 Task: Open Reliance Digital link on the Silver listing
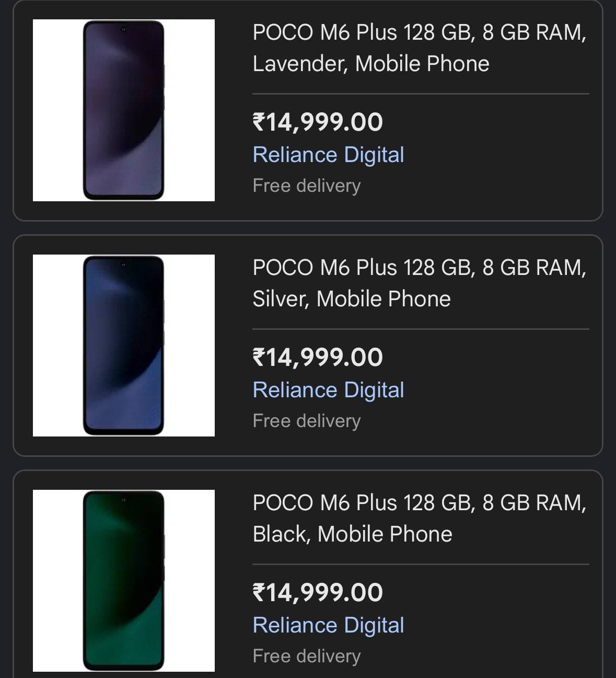coord(328,390)
